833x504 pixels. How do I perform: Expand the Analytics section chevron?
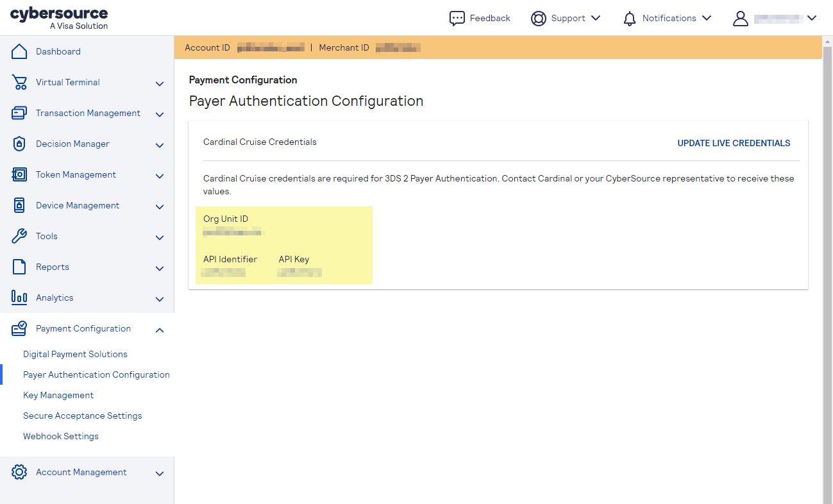pyautogui.click(x=160, y=299)
